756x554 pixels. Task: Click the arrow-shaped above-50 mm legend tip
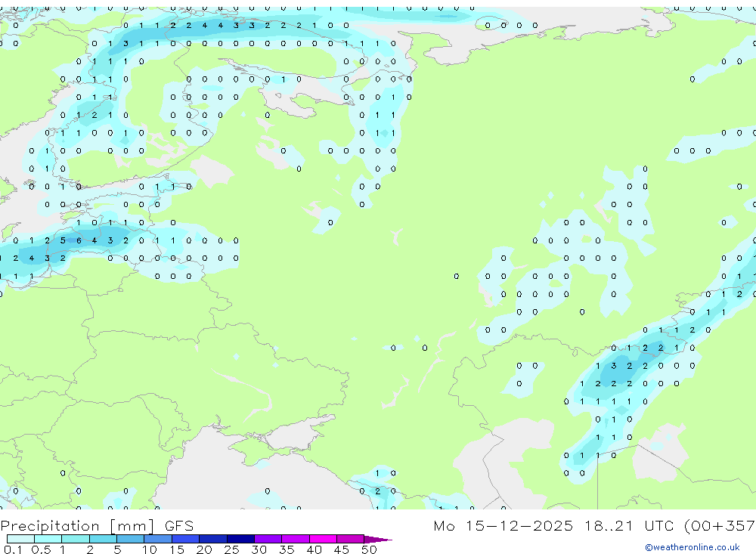coord(378,539)
